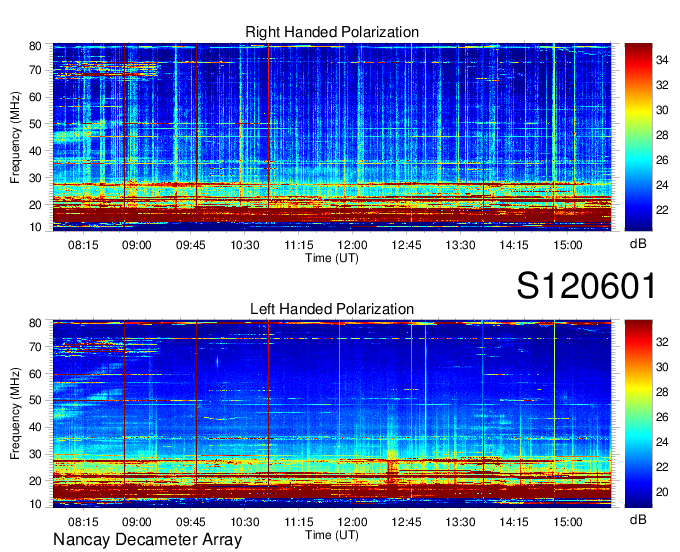
Task: Click 12:00 tick on right-handed plot
Action: (352, 245)
